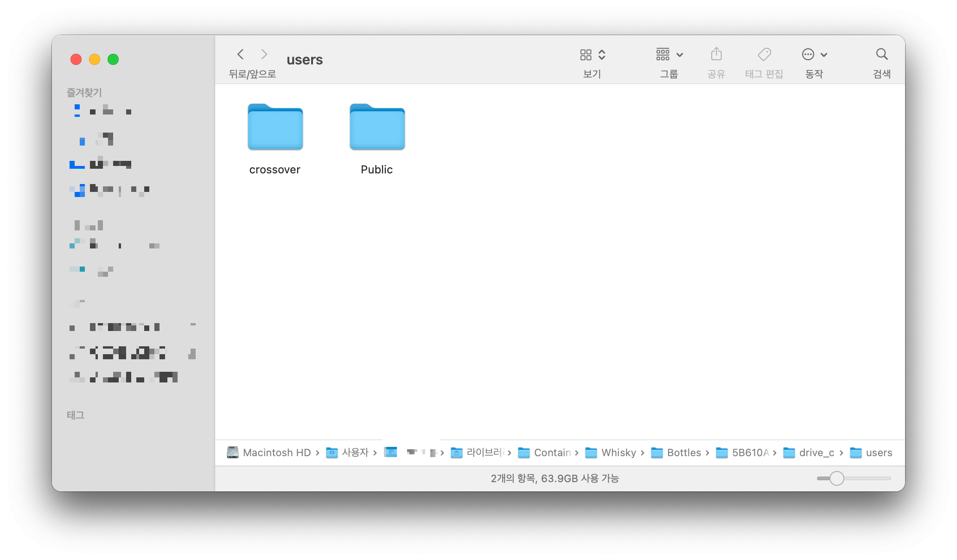The height and width of the screenshot is (560, 957).
Task: Click Whisky in the path bar
Action: click(611, 452)
